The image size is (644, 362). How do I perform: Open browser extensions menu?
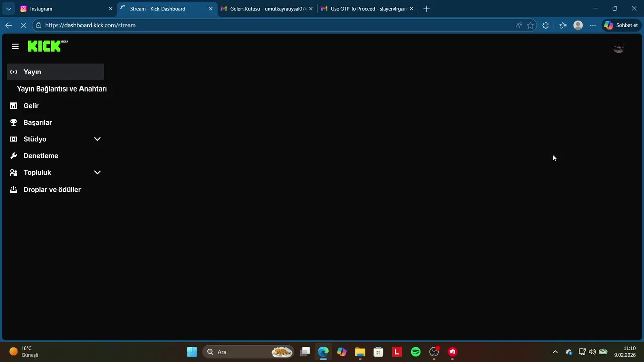pos(546,25)
